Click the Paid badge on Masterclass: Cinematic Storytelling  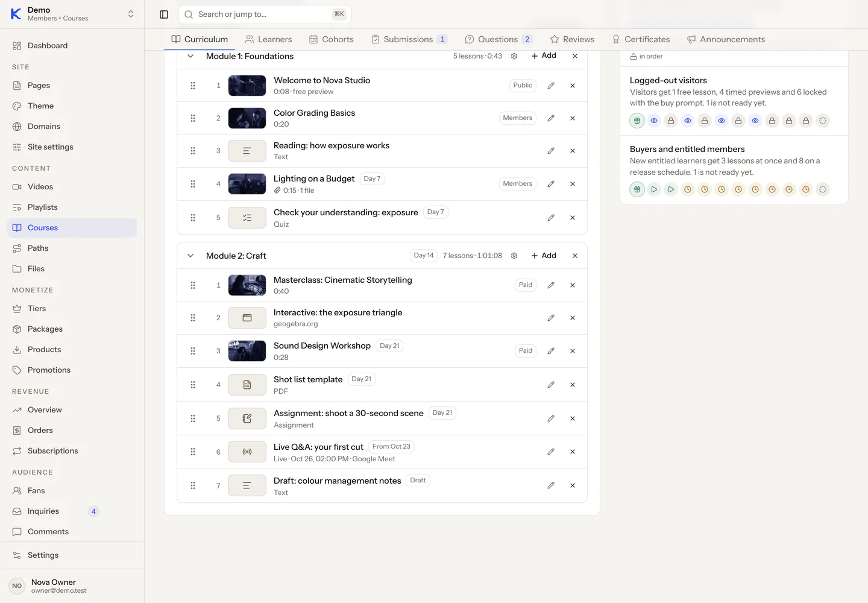pyautogui.click(x=526, y=285)
